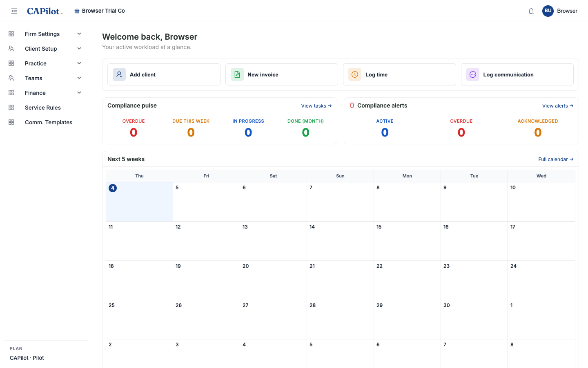Follow the View tasks link
This screenshot has height=368, width=588.
pyautogui.click(x=316, y=105)
